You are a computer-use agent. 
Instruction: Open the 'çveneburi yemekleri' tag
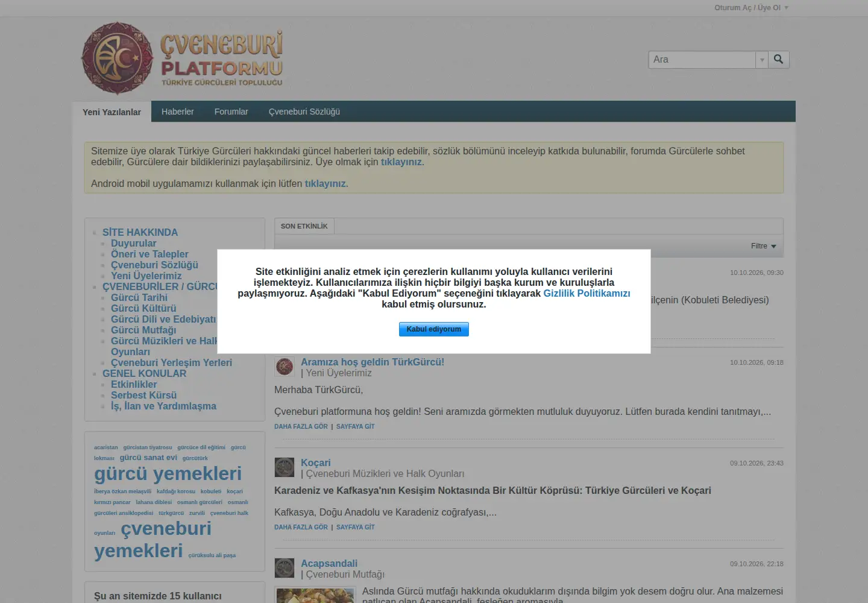153,540
